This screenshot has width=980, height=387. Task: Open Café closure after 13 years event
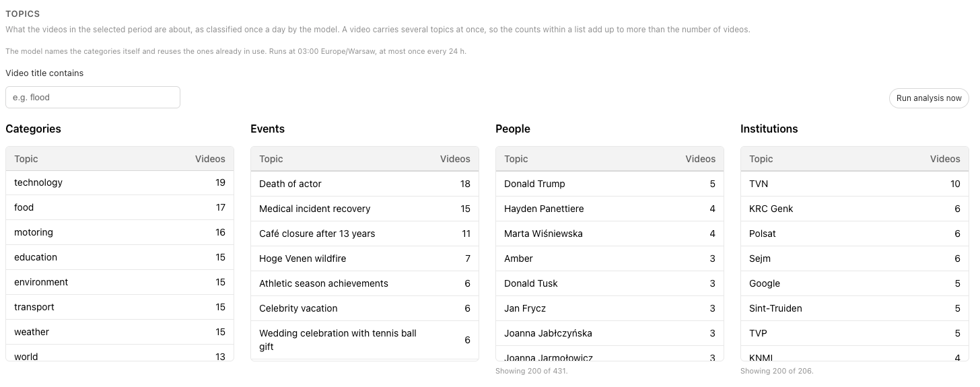coord(365,234)
